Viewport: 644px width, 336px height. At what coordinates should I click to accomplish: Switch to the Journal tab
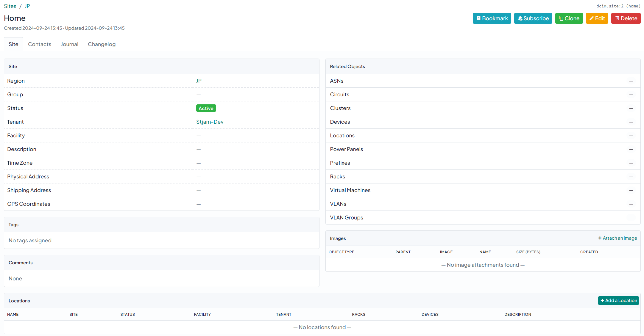69,44
